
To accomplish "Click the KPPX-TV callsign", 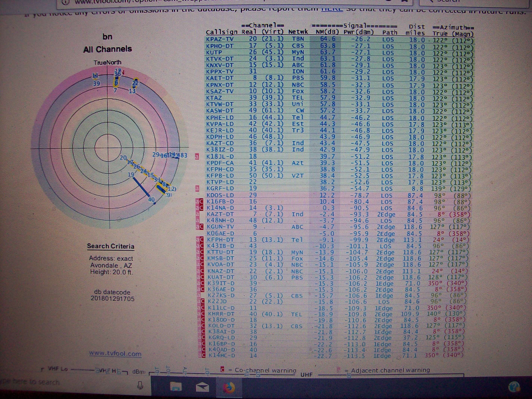I will pos(220,72).
